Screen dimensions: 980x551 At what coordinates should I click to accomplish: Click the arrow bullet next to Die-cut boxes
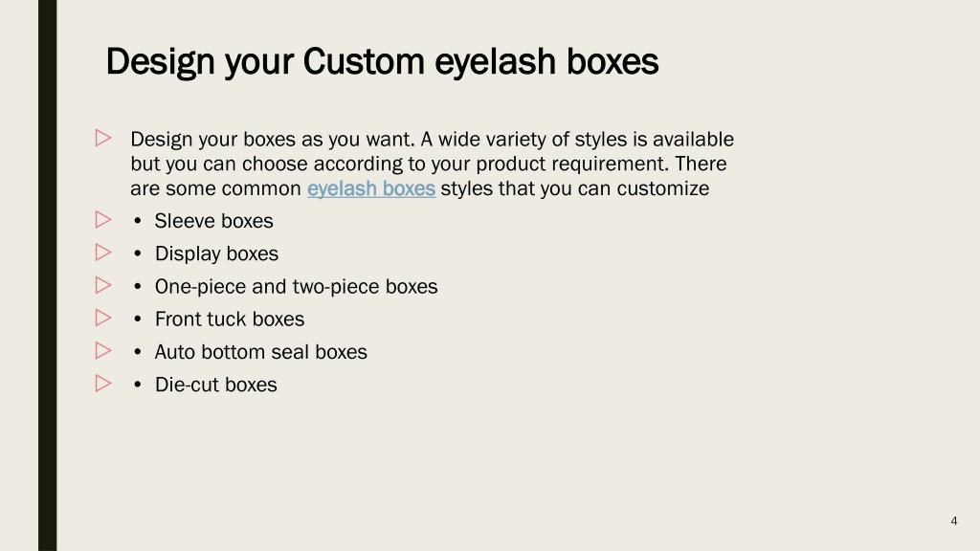point(103,384)
